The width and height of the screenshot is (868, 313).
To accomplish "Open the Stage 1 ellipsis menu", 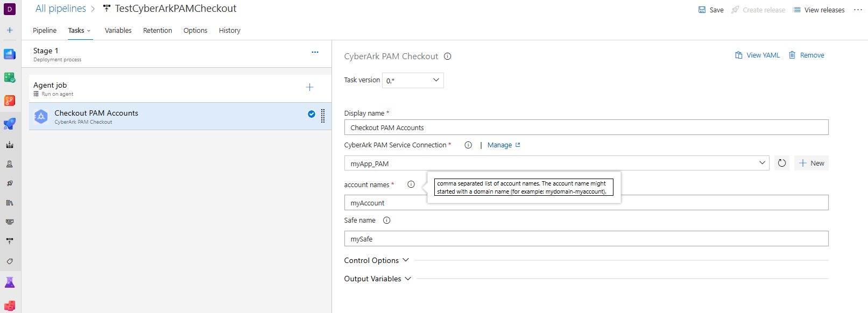I will (315, 52).
